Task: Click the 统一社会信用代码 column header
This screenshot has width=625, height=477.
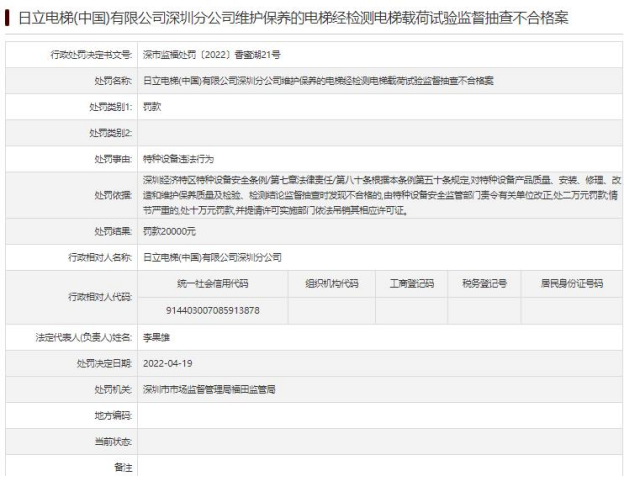Action: tap(212, 284)
